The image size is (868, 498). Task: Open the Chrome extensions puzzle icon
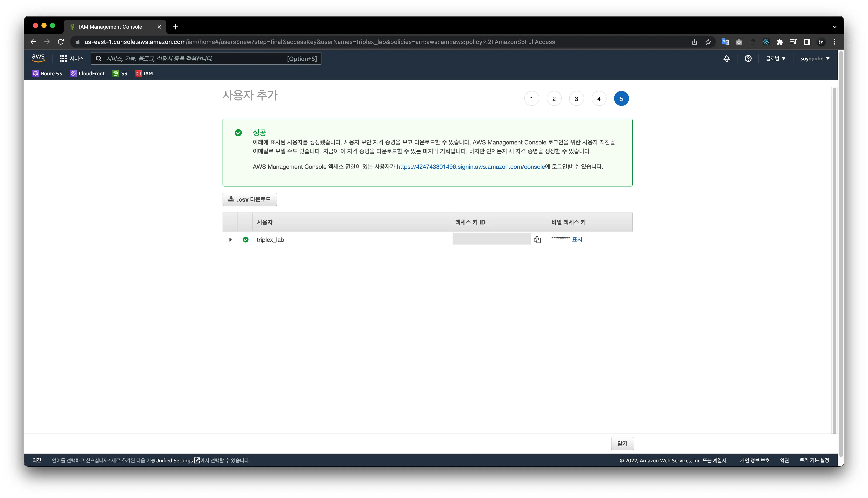[x=780, y=42]
